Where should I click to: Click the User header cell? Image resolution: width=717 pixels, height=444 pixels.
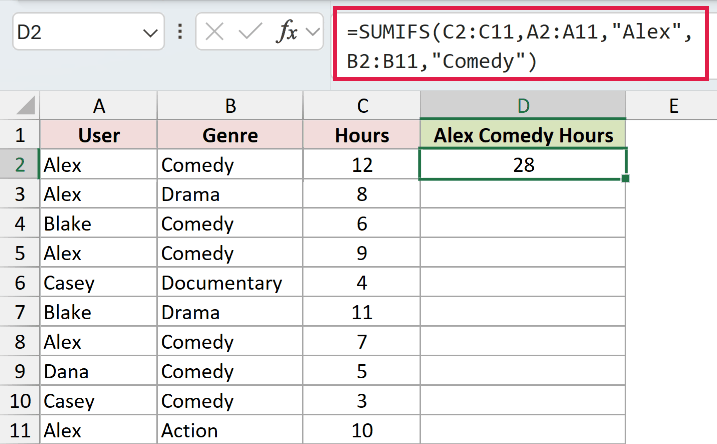pos(99,135)
